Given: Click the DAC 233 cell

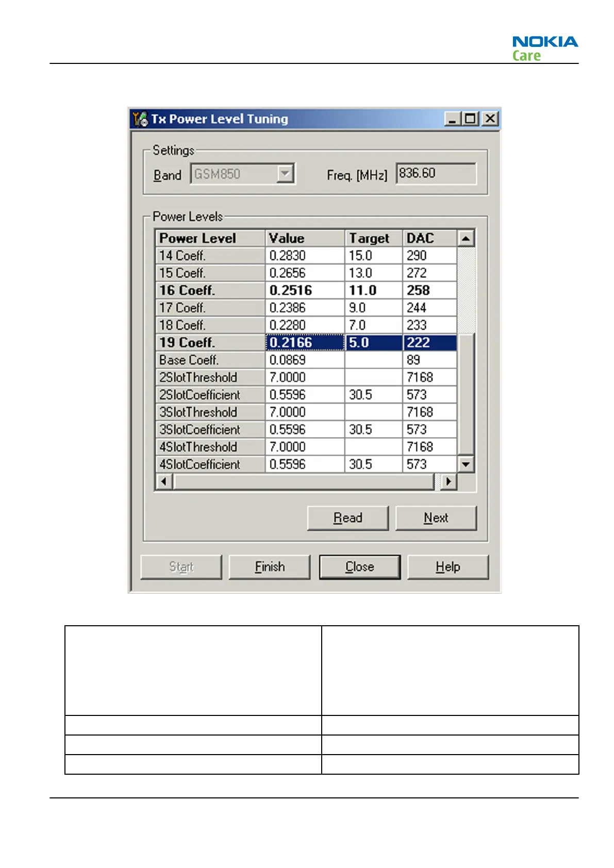Looking at the screenshot, I should click(429, 325).
